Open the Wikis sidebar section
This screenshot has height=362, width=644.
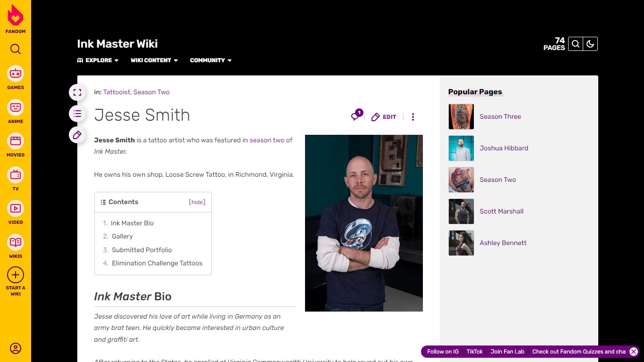(x=16, y=246)
